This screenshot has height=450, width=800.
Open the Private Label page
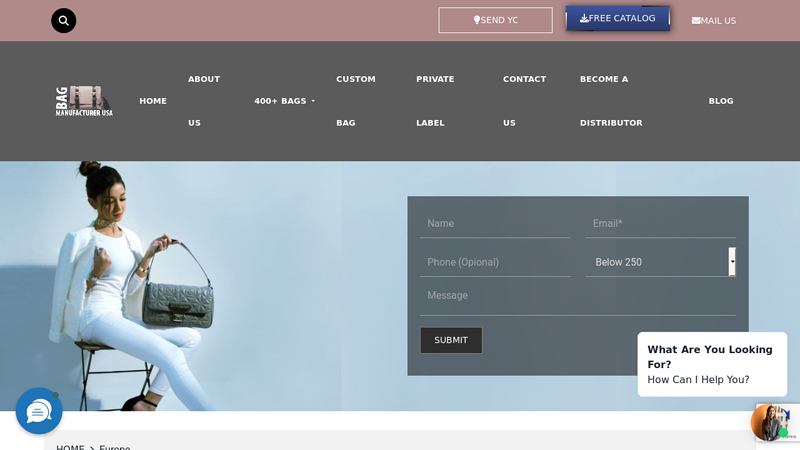435,100
